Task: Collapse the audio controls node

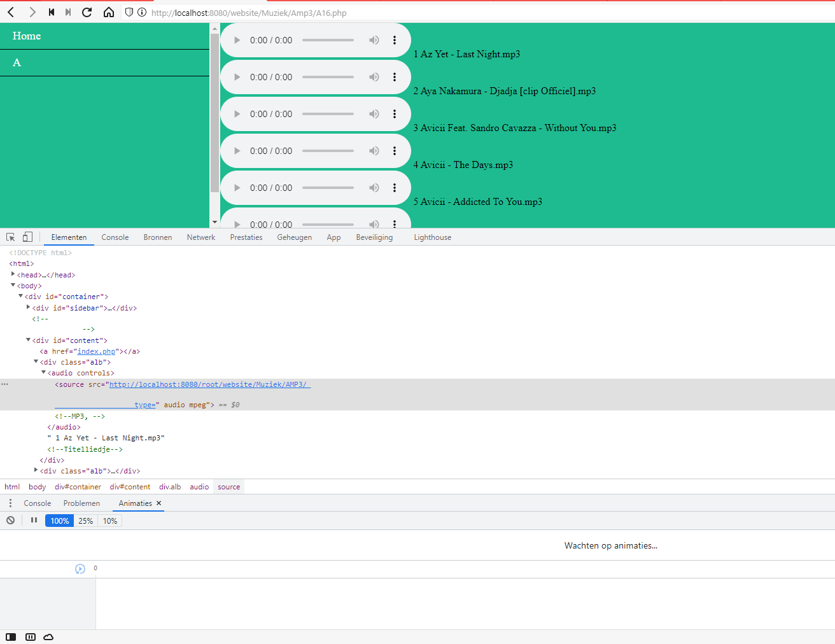Action: coord(43,372)
